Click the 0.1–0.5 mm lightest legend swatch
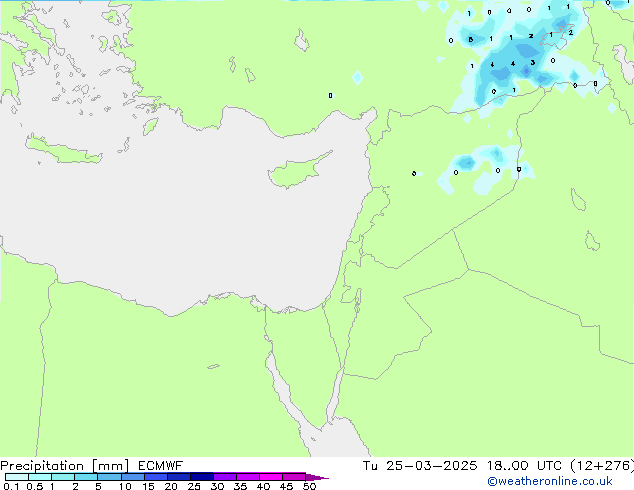Viewport: 634px width, 490px height. tap(17, 477)
